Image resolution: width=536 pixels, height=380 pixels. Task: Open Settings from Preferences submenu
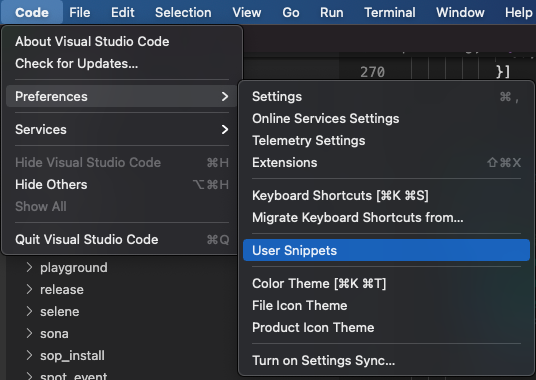386,96
